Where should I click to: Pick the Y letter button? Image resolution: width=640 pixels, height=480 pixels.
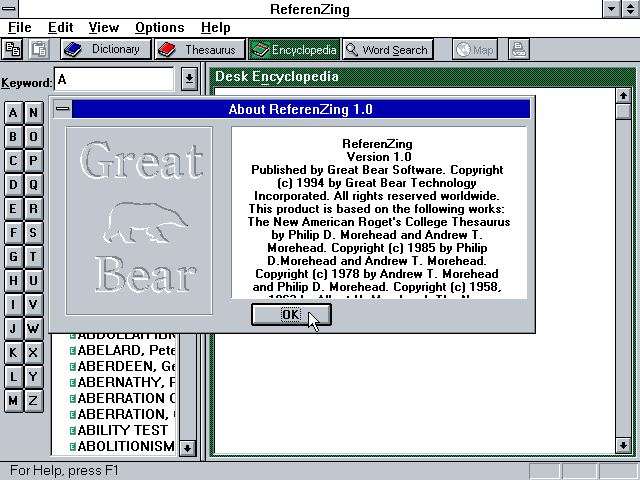(33, 377)
